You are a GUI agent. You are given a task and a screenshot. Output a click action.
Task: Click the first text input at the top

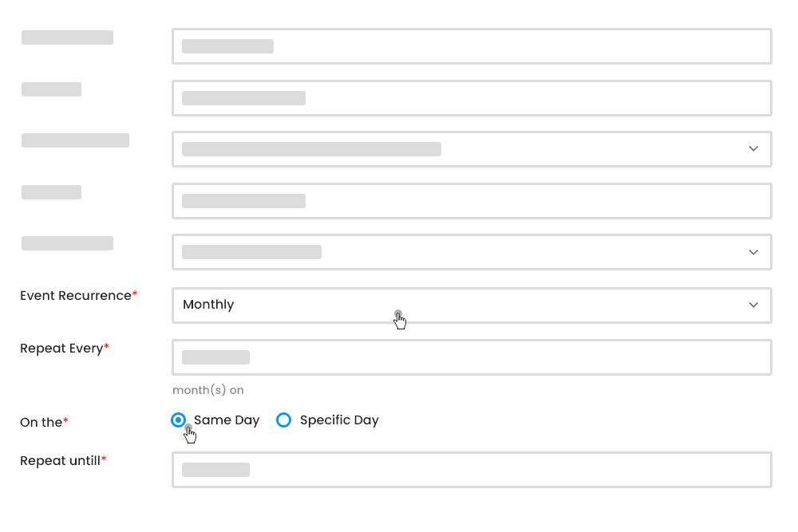(471, 45)
